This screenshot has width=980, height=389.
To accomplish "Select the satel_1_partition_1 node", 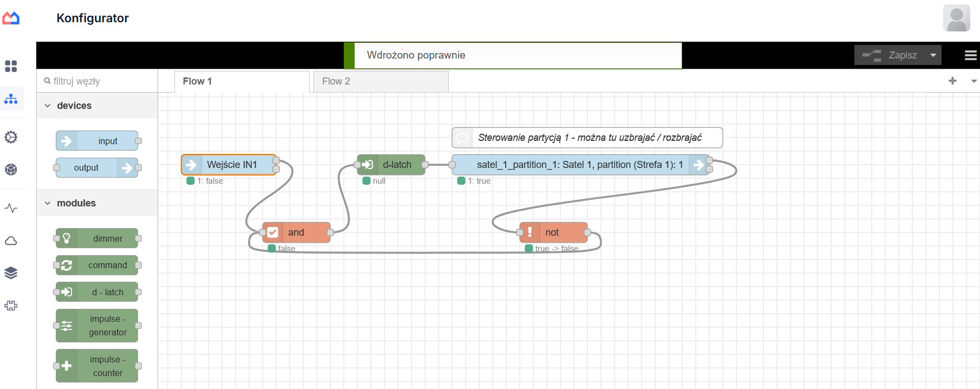I will [580, 165].
